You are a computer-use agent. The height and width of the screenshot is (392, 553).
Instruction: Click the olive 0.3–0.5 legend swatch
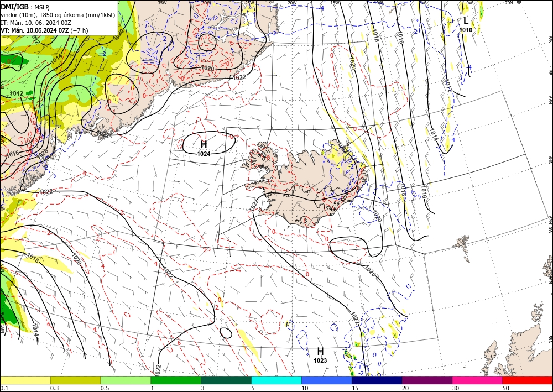tap(75, 380)
